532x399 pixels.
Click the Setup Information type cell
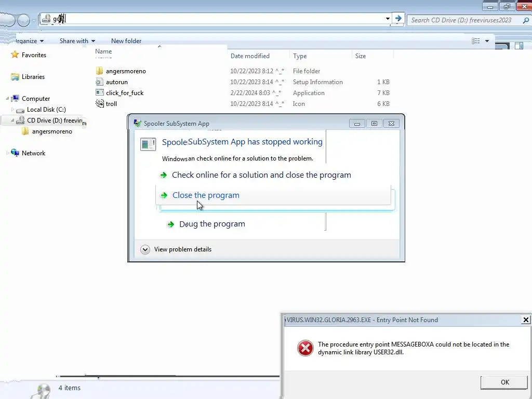pos(317,82)
